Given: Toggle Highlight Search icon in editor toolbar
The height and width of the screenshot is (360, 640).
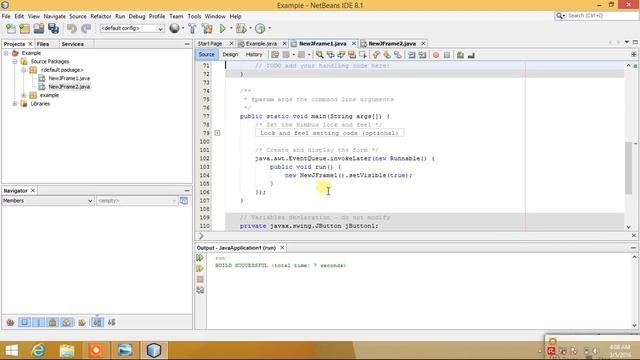Looking at the screenshot, I should 352,55.
